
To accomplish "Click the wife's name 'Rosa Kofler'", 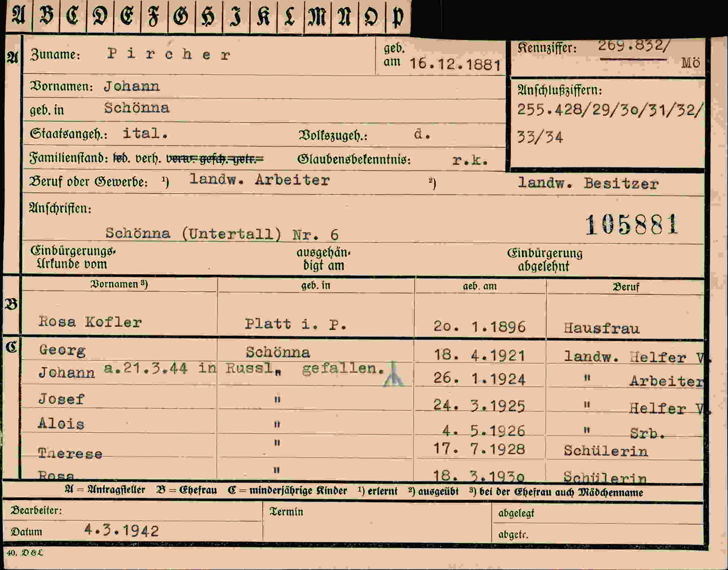I will [90, 322].
